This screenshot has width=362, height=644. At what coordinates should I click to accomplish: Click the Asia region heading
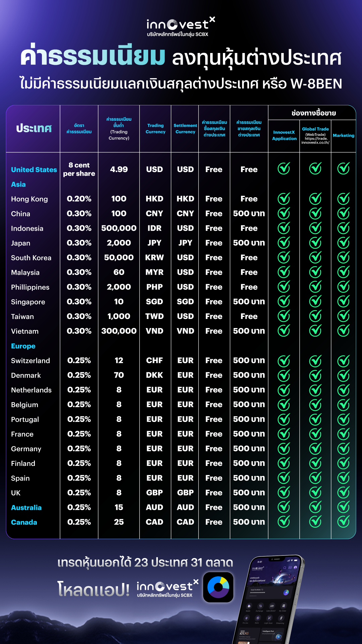(18, 184)
